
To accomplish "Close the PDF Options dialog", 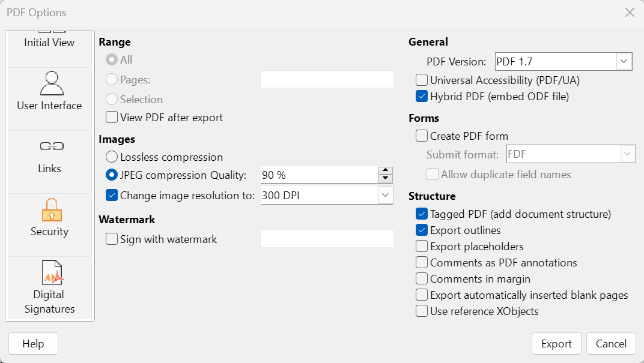I will [x=630, y=13].
